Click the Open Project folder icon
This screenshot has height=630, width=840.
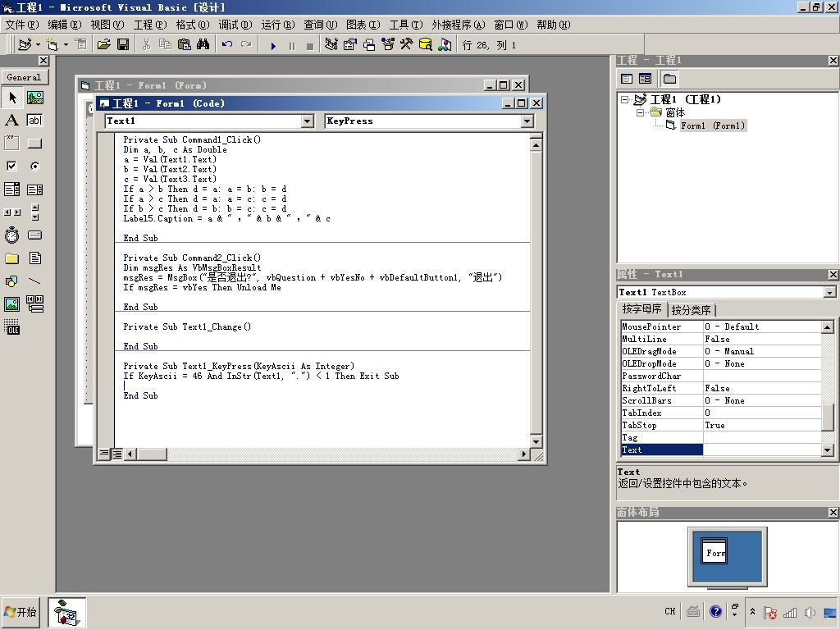pos(104,45)
